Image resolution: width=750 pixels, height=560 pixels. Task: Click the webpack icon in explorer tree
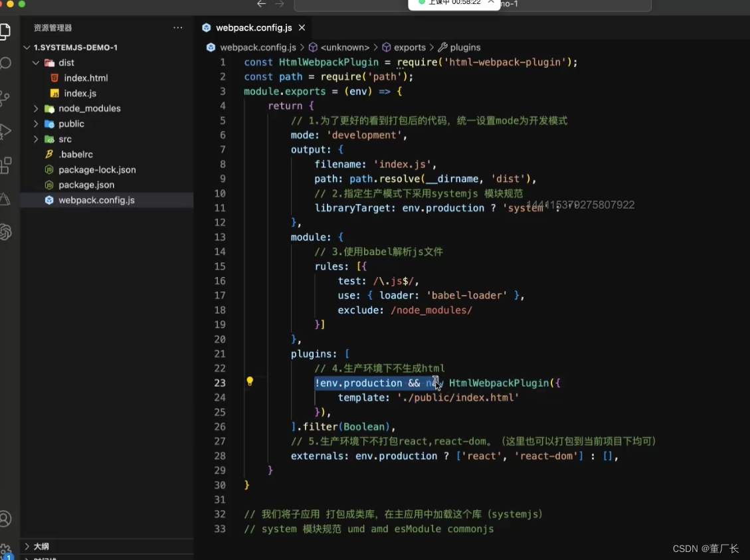click(48, 201)
